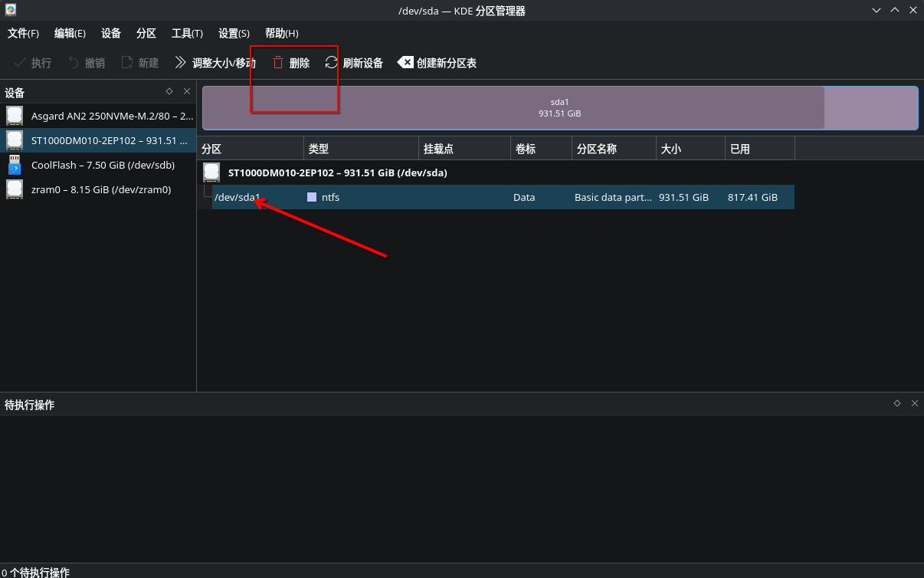This screenshot has height=578, width=924.
Task: Open the 分区 menu
Action: [146, 33]
